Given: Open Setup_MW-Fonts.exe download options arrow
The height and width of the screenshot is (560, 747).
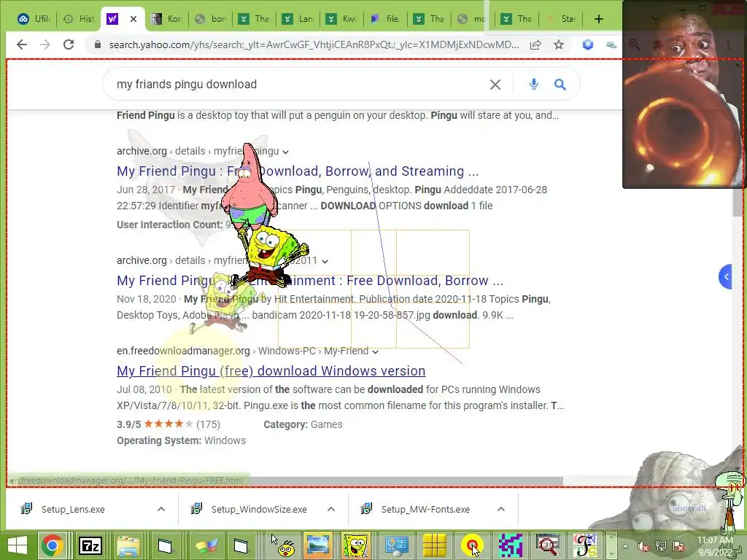Looking at the screenshot, I should click(x=500, y=509).
